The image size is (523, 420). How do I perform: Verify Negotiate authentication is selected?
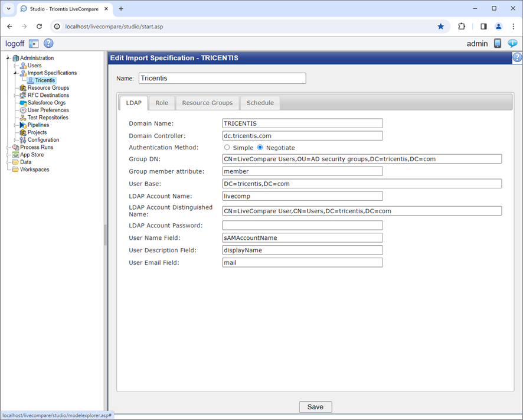pyautogui.click(x=260, y=147)
